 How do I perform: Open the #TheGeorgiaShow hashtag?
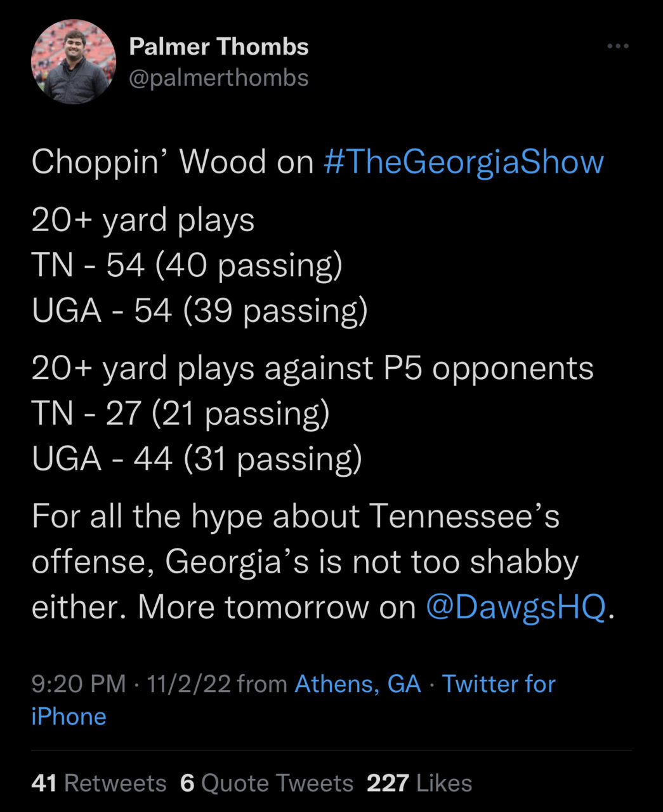coord(464,162)
